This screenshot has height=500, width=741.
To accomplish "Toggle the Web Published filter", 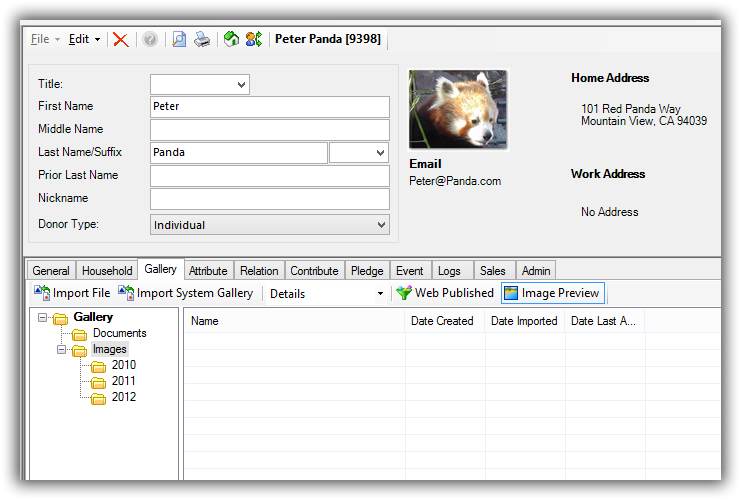I will coord(445,293).
